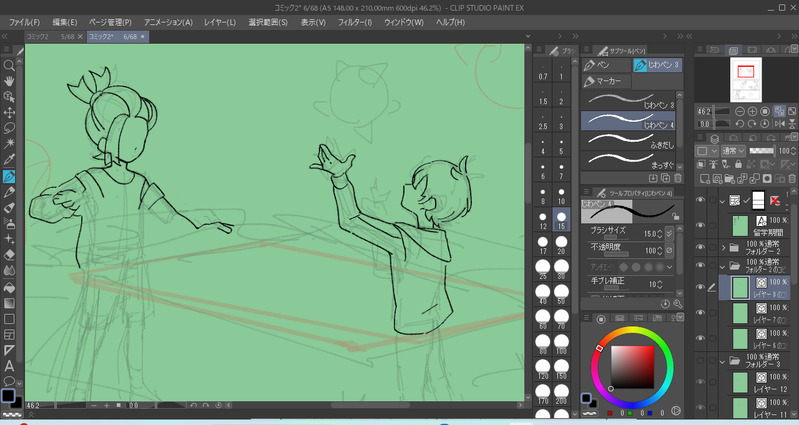Select the Text tool
This screenshot has width=799, height=425.
9,366
